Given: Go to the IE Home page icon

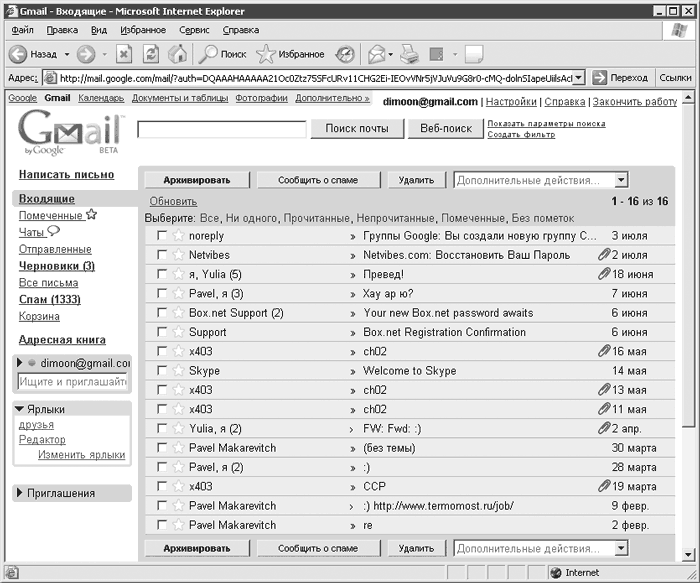Looking at the screenshot, I should (176, 54).
